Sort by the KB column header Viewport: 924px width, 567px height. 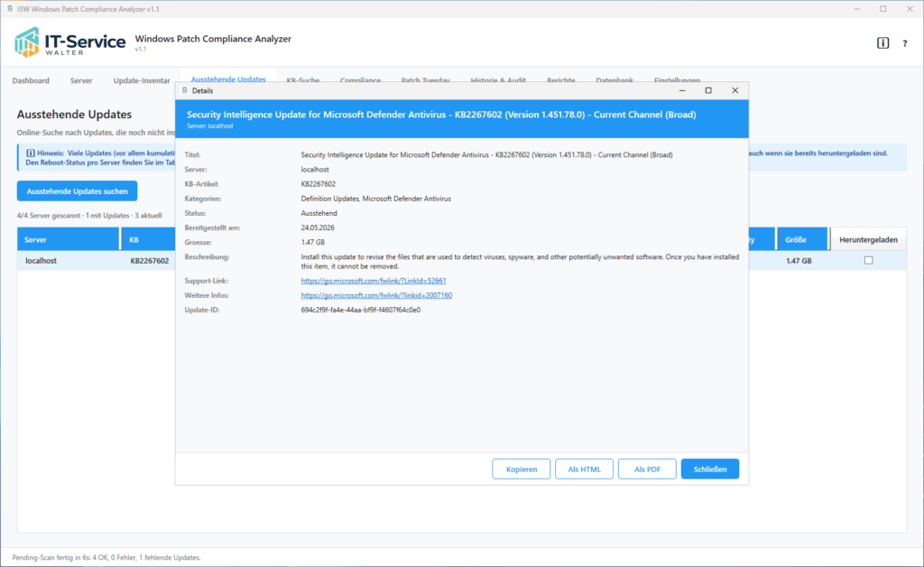point(149,239)
